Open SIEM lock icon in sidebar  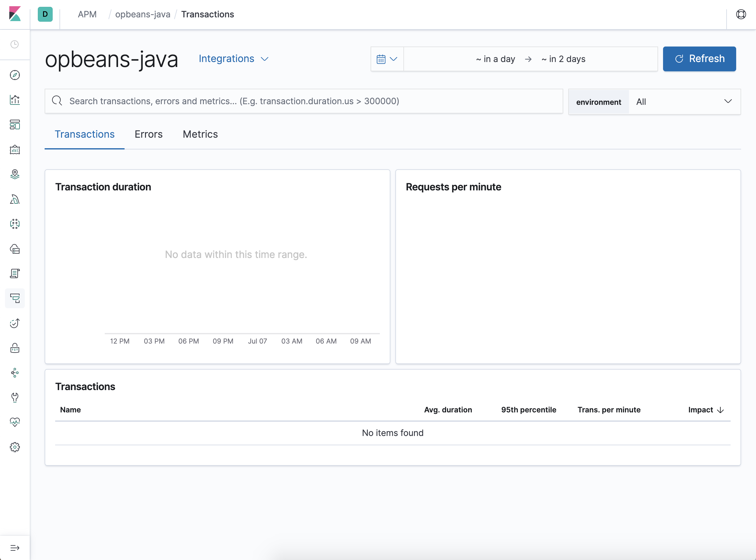pos(15,348)
